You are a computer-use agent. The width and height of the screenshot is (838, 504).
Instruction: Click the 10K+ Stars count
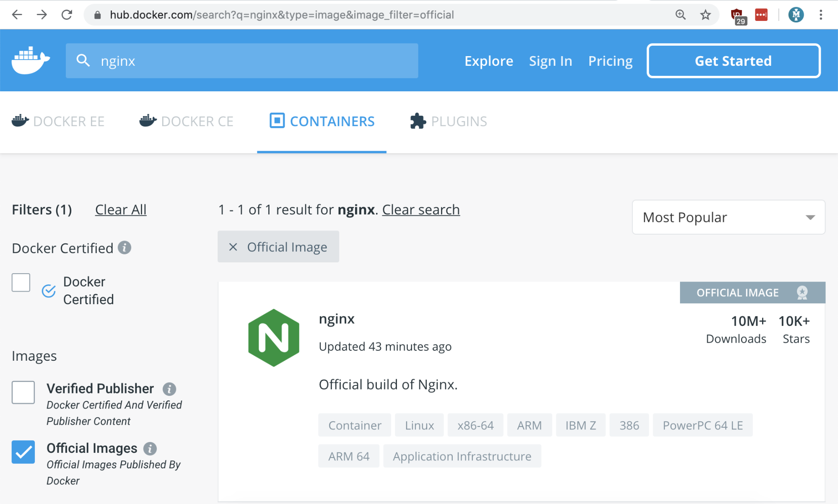795,329
